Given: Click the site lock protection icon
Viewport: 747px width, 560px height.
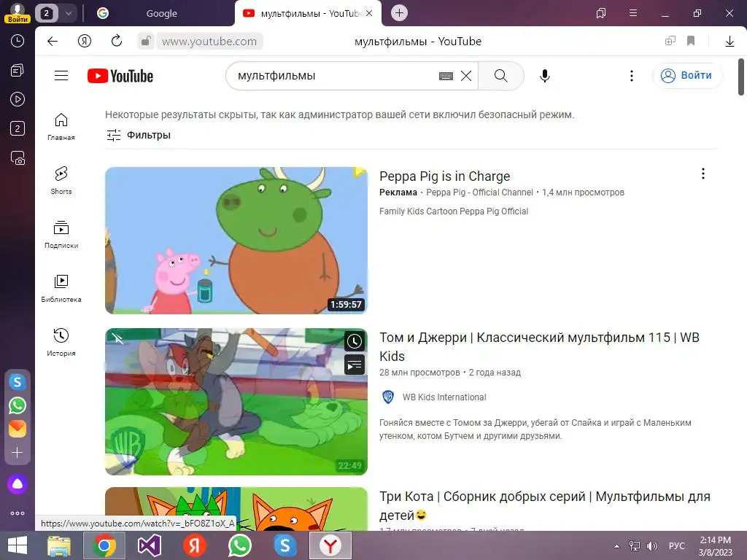Looking at the screenshot, I should [x=145, y=41].
